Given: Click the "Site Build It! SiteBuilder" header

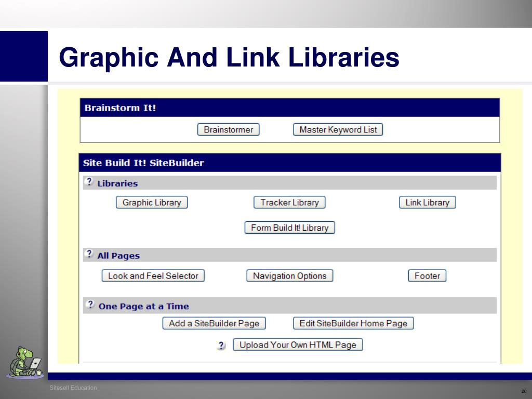Looking at the screenshot, I should [x=290, y=163].
